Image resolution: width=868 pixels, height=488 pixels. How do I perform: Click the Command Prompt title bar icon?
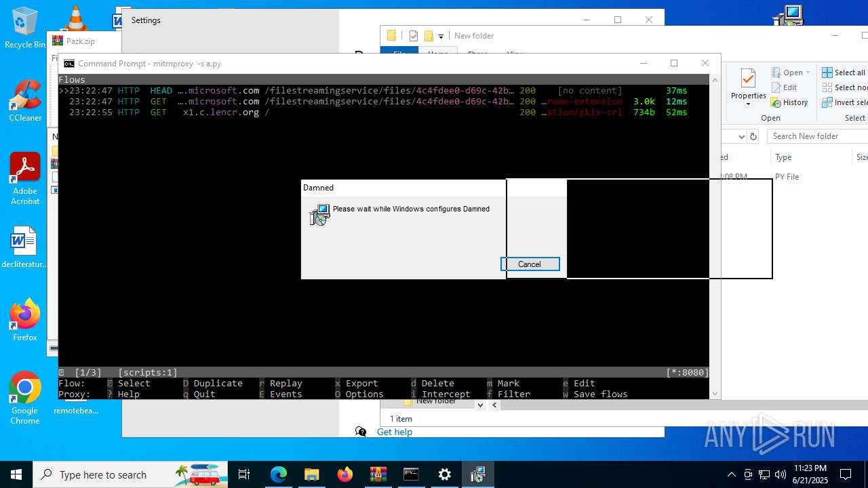[x=69, y=64]
